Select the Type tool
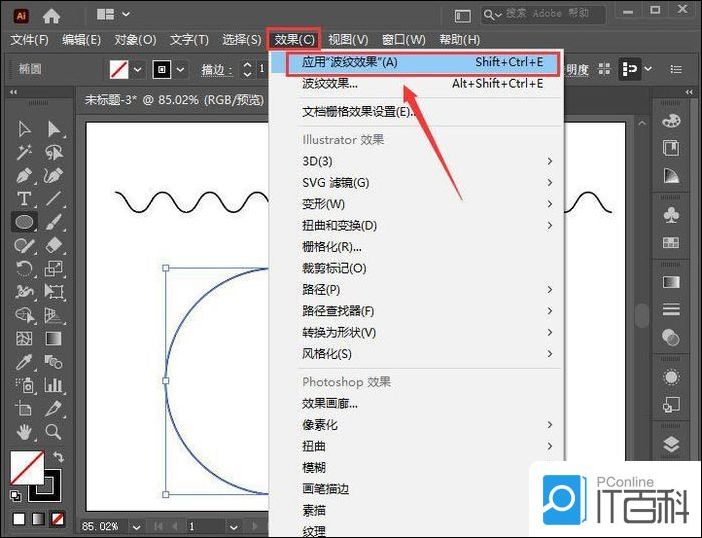Viewport: 702px width, 538px height. pos(24,199)
